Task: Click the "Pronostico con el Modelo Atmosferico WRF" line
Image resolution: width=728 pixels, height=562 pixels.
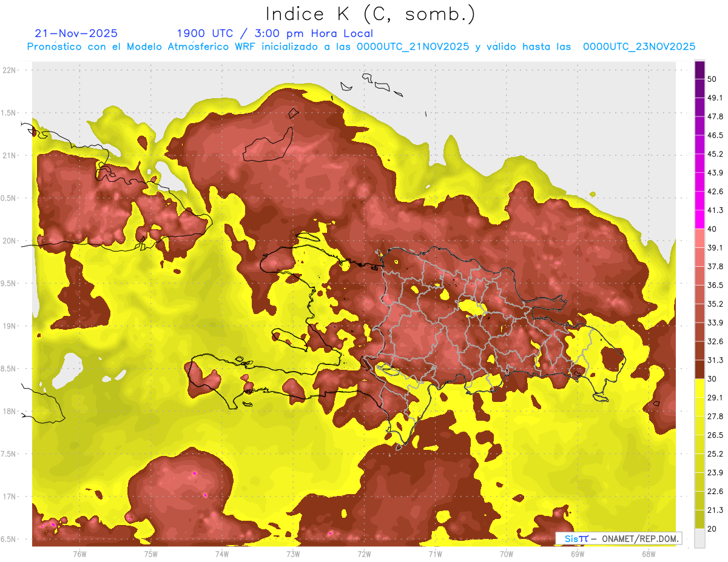Action: [x=361, y=47]
